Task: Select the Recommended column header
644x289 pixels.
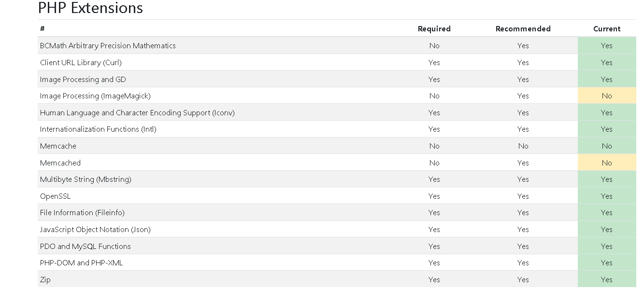Action: [523, 29]
